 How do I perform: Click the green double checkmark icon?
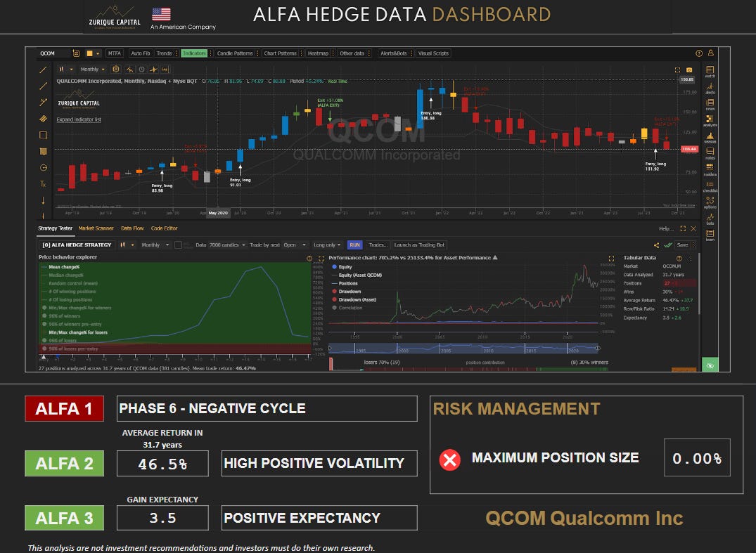tap(668, 245)
